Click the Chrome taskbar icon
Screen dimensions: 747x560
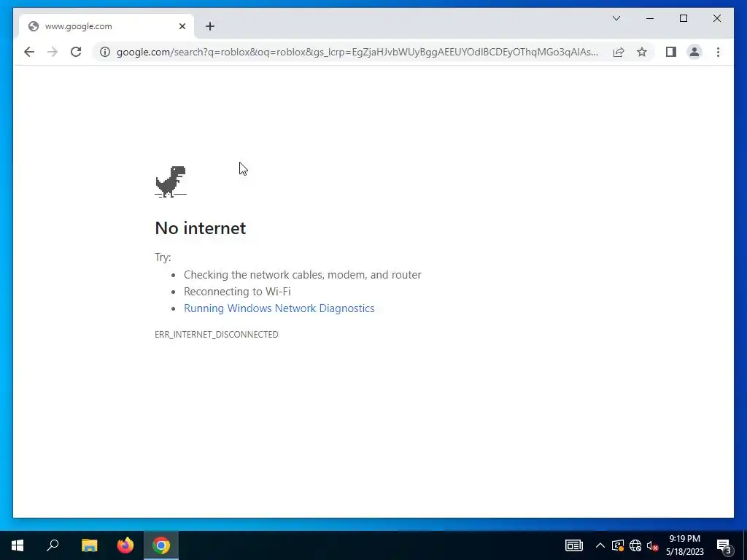tap(161, 545)
